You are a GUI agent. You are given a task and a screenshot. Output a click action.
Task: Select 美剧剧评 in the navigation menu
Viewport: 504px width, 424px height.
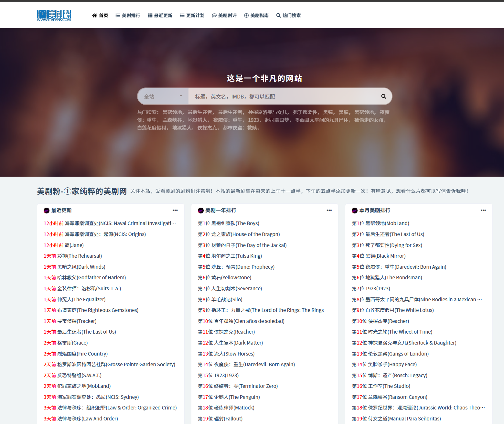click(224, 16)
